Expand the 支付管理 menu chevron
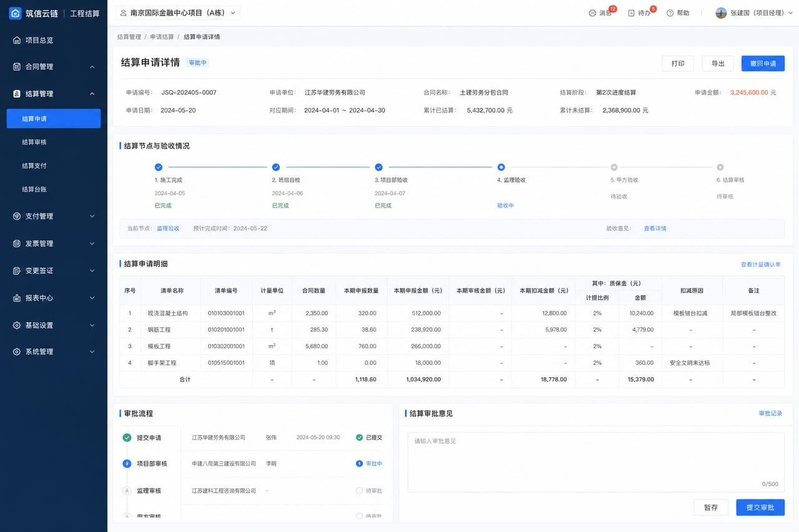Screen dimensions: 799x532 click(x=92, y=216)
